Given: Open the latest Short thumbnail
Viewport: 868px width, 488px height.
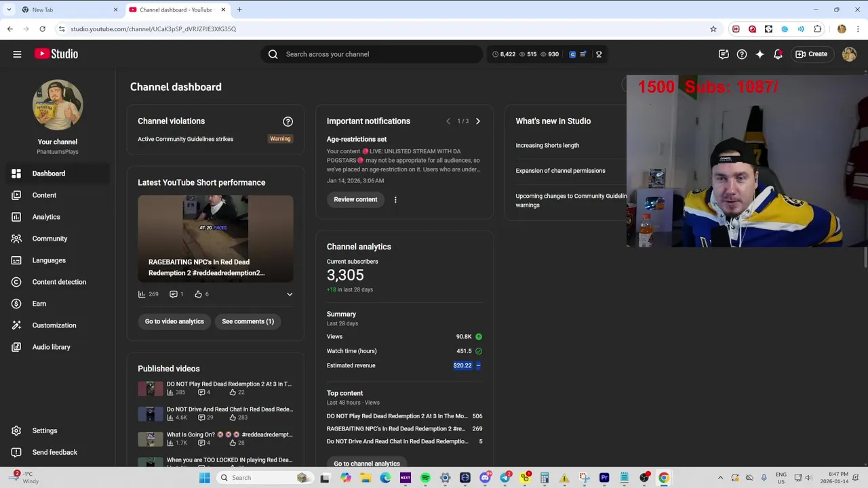Looking at the screenshot, I should tap(216, 239).
